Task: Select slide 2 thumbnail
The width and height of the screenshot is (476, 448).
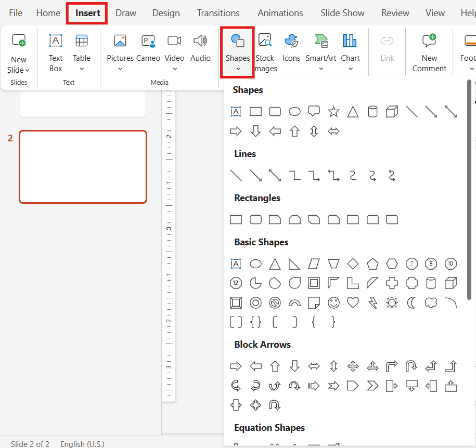Action: tap(83, 167)
